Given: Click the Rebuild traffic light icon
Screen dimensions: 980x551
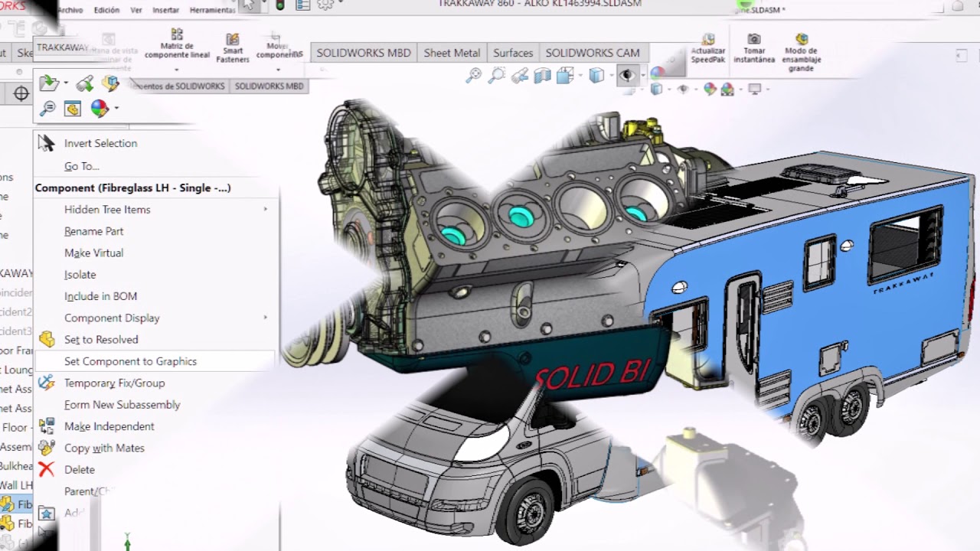Looking at the screenshot, I should click(280, 5).
